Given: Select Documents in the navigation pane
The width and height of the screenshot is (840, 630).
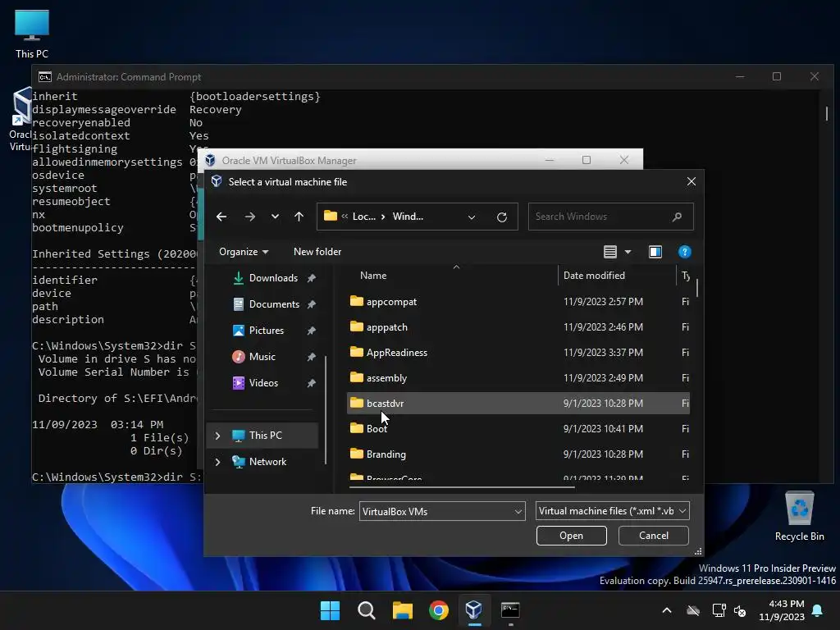Looking at the screenshot, I should 274,304.
